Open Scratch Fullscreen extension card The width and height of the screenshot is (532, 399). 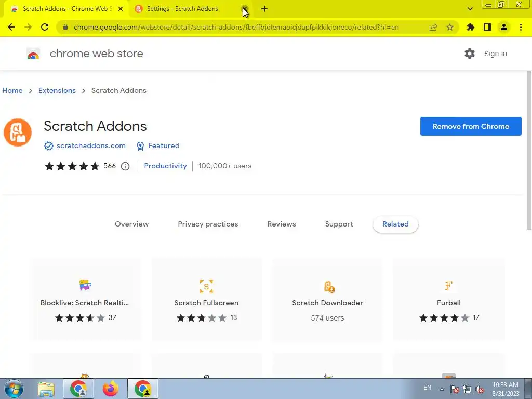206,300
